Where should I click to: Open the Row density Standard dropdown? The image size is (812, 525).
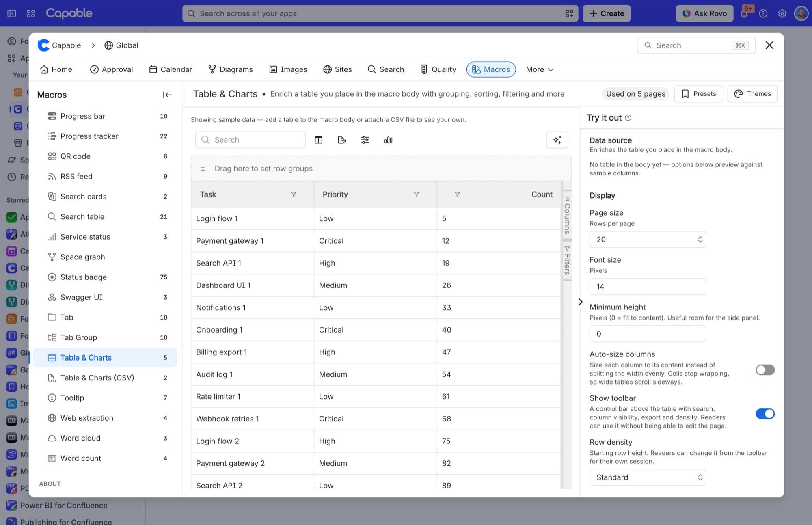(648, 477)
